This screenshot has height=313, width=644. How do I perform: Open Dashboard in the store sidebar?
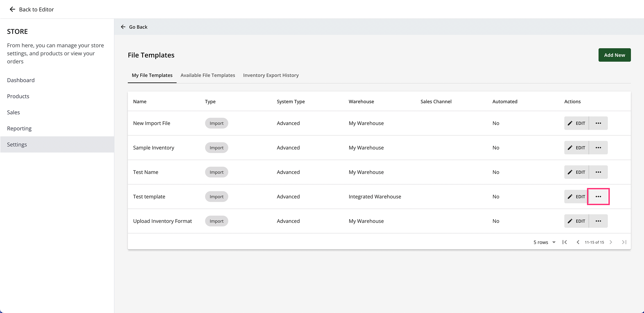tap(57, 80)
